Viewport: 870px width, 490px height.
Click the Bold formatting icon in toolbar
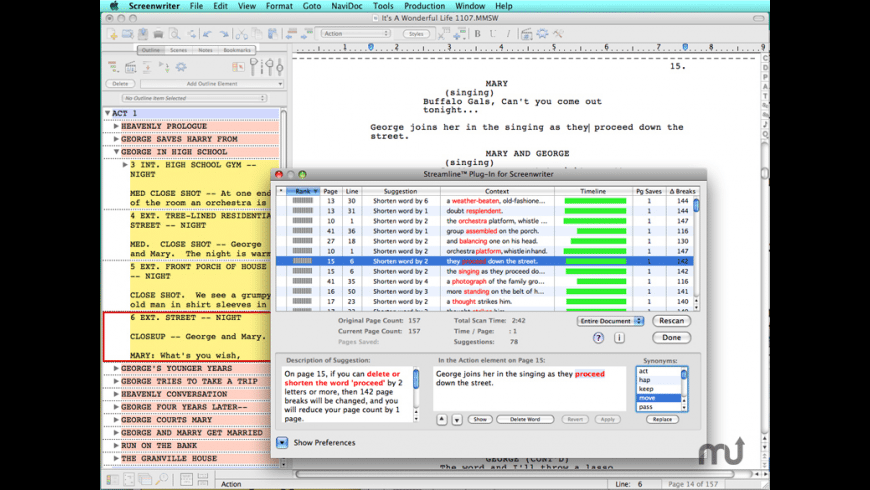[x=477, y=33]
